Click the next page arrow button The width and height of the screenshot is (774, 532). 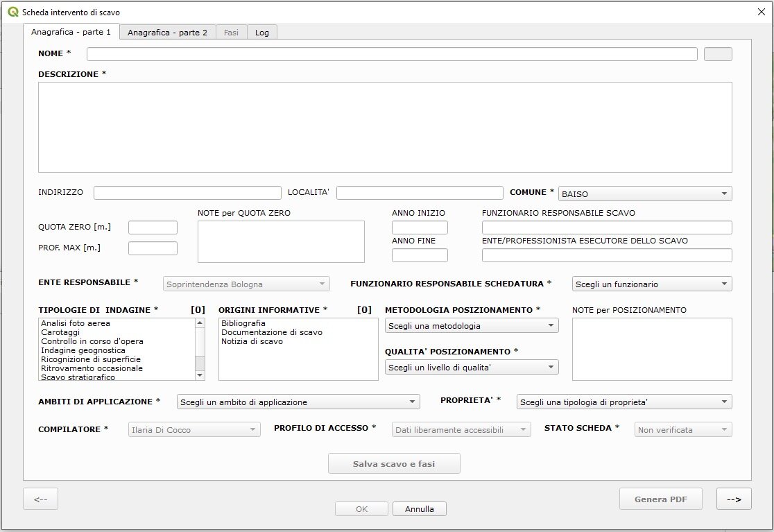pyautogui.click(x=734, y=499)
